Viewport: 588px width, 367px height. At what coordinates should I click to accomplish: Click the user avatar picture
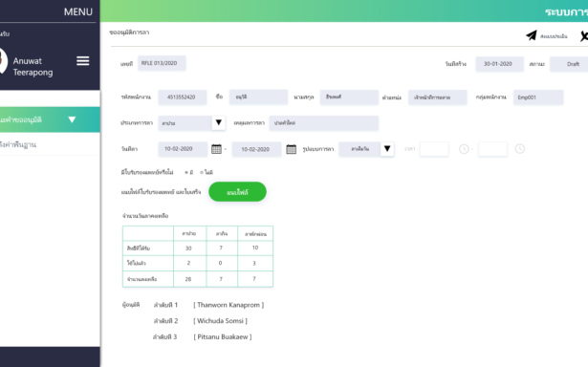pyautogui.click(x=2, y=61)
